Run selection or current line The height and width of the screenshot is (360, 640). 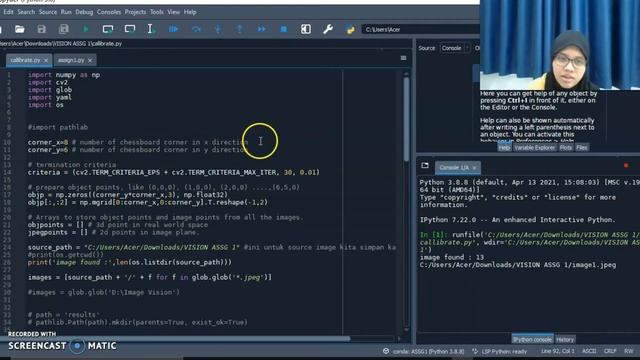[x=151, y=29]
